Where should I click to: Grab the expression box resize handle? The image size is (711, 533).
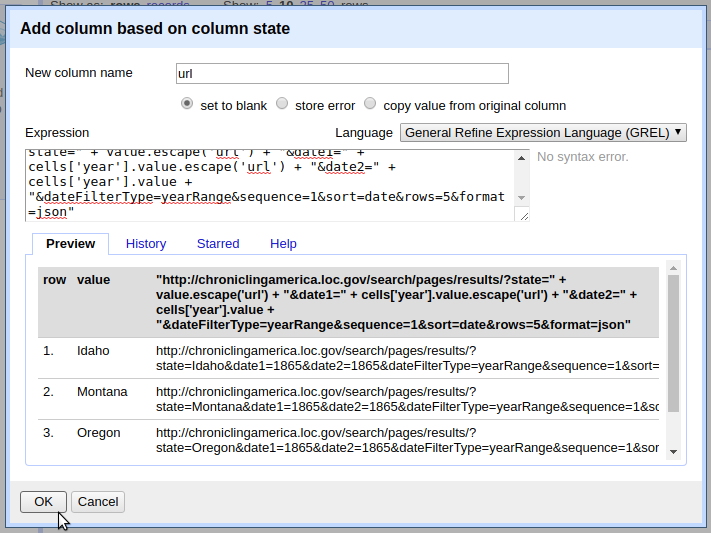pyautogui.click(x=524, y=215)
